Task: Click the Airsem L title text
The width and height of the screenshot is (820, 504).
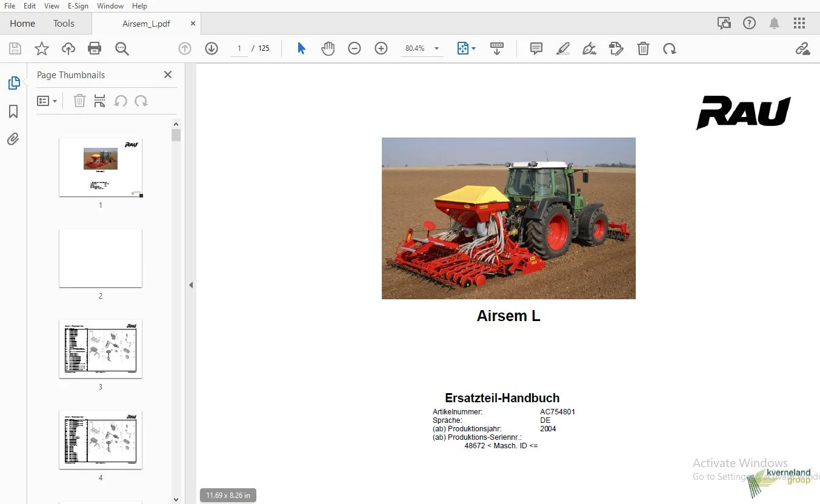Action: (x=508, y=316)
